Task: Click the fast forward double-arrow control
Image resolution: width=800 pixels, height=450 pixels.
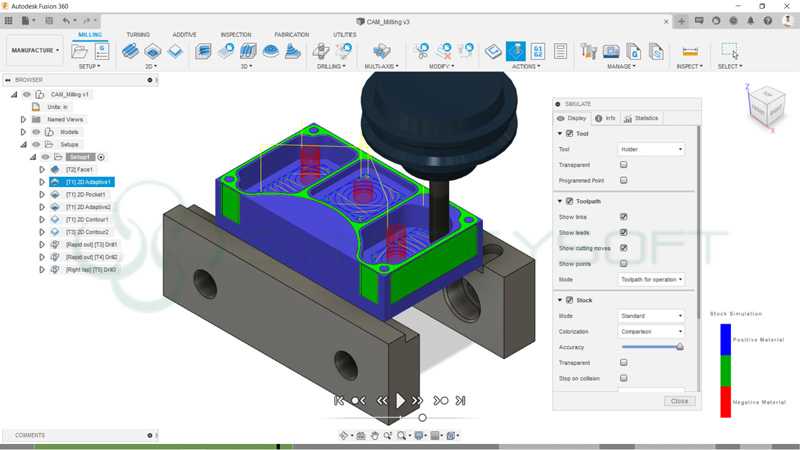Action: 417,401
